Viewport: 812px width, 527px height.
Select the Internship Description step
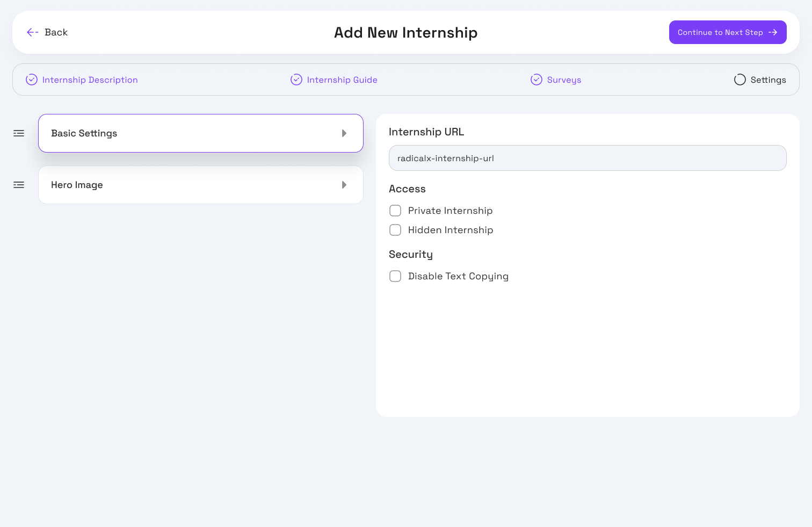(90, 80)
